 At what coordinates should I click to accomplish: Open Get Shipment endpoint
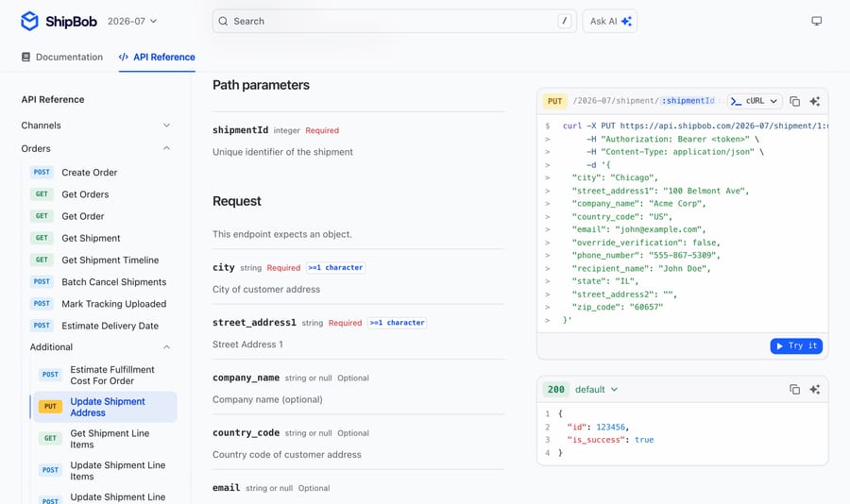click(103, 238)
